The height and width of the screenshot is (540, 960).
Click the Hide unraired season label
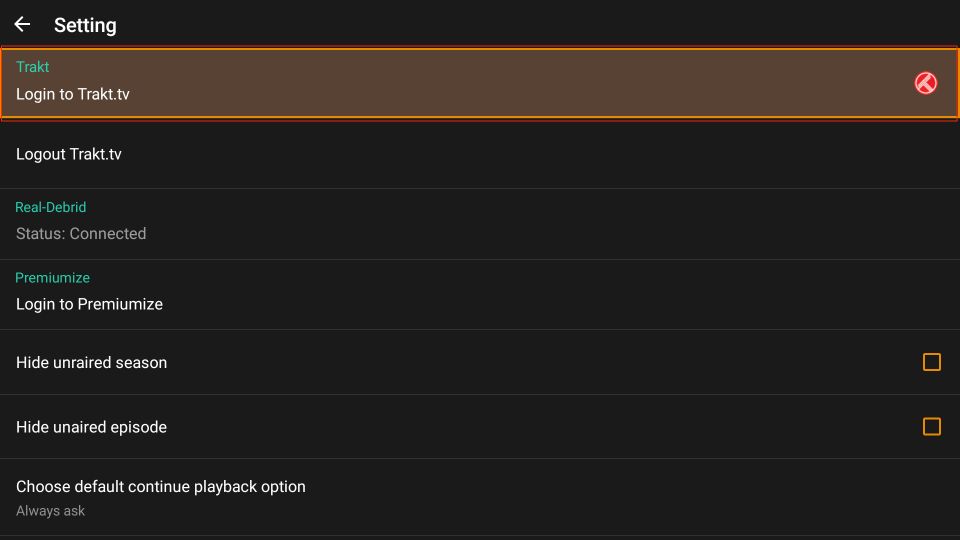point(91,362)
